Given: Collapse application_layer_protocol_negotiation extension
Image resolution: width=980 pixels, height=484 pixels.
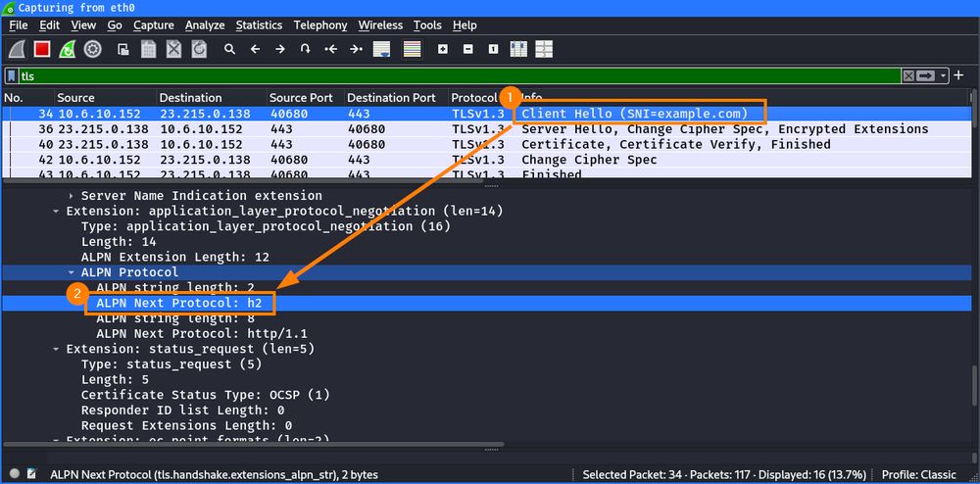Looking at the screenshot, I should click(x=56, y=211).
